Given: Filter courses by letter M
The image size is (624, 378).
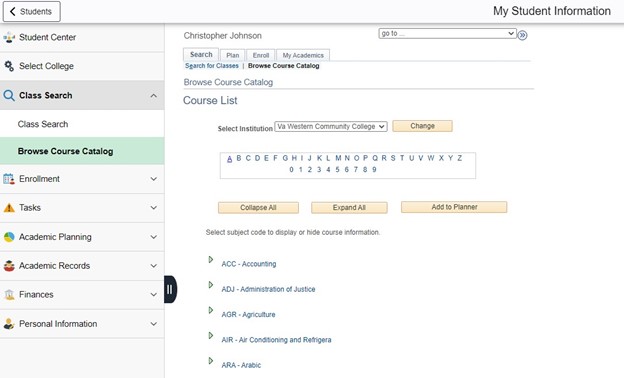Looking at the screenshot, I should click(338, 158).
